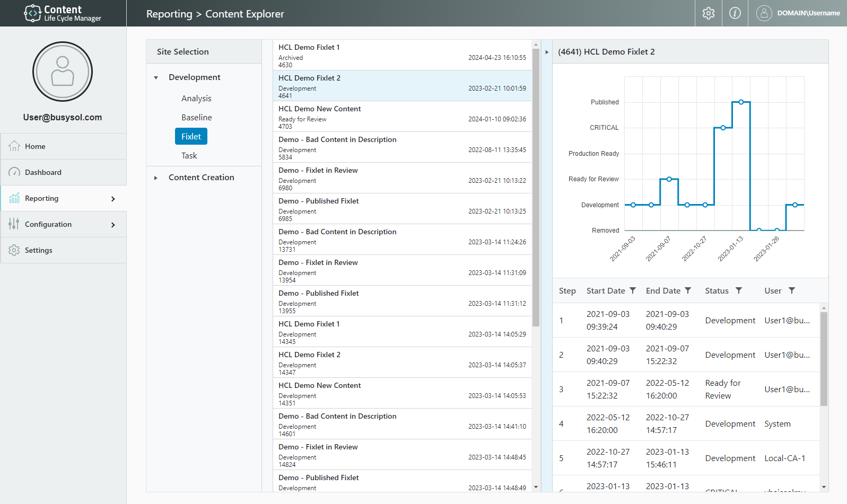Viewport: 847px width, 504px height.
Task: Open the Dashboard menu item
Action: (64, 172)
